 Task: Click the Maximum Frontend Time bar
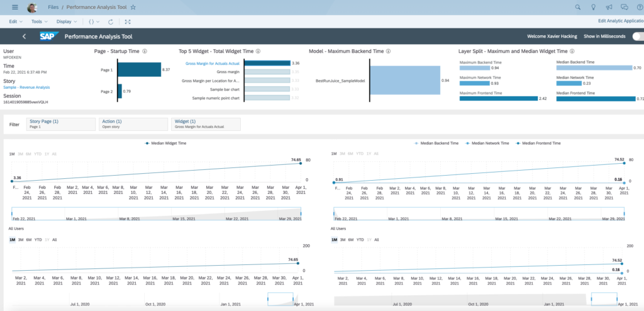click(499, 99)
